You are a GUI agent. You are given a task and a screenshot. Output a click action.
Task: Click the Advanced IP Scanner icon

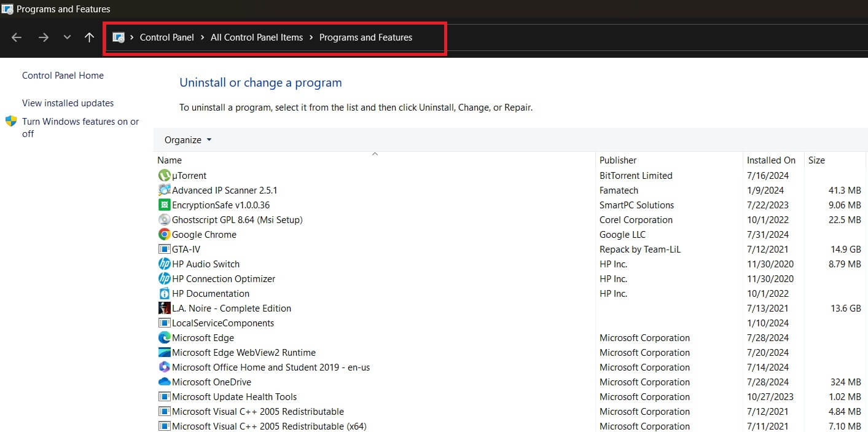164,190
